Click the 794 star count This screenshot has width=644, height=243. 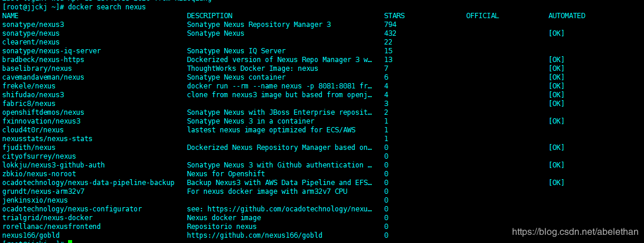pos(390,25)
